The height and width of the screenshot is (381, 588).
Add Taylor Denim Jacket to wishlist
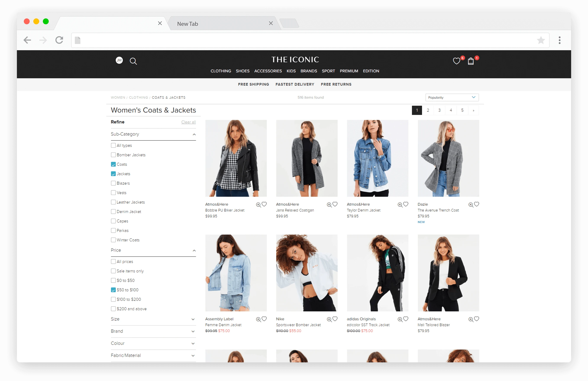[406, 204]
